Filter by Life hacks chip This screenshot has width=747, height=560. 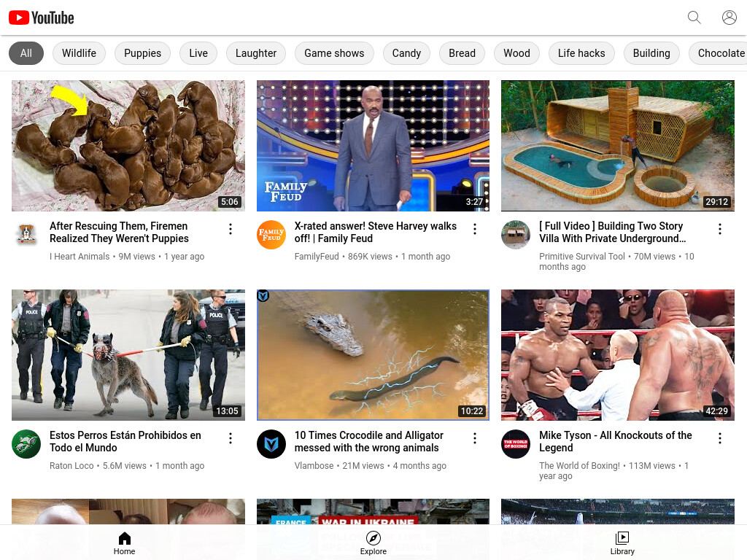pyautogui.click(x=581, y=53)
